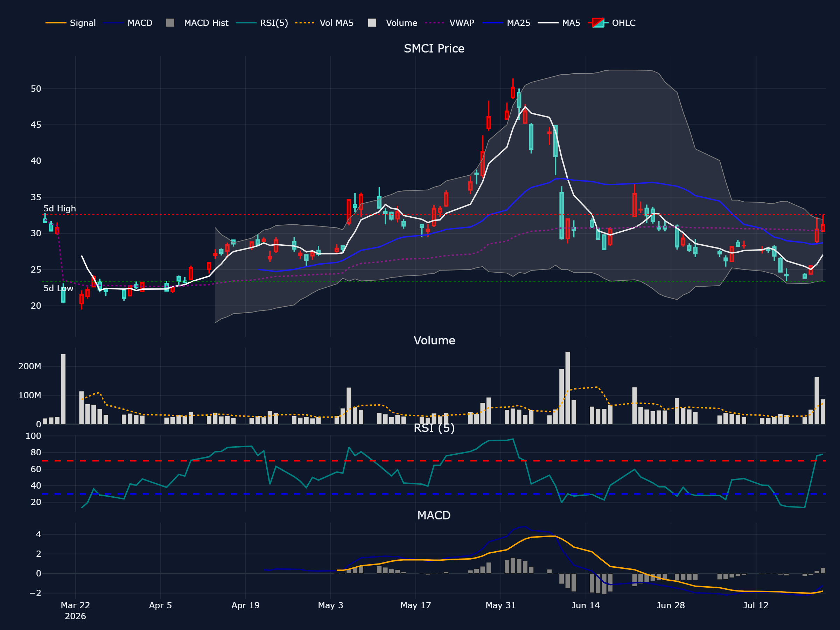Screen dimensions: 840x630
Task: Toggle the MA25 legend entry
Action: (506, 23)
